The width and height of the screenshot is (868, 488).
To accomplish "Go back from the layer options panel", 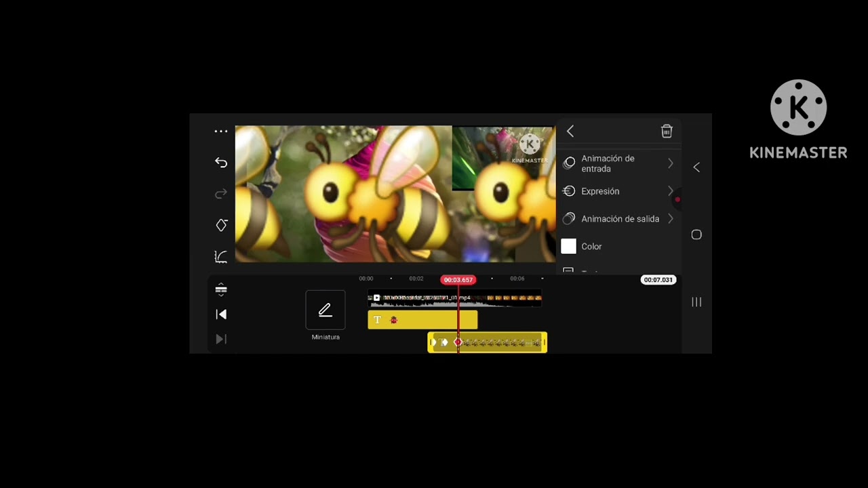I will tap(570, 131).
